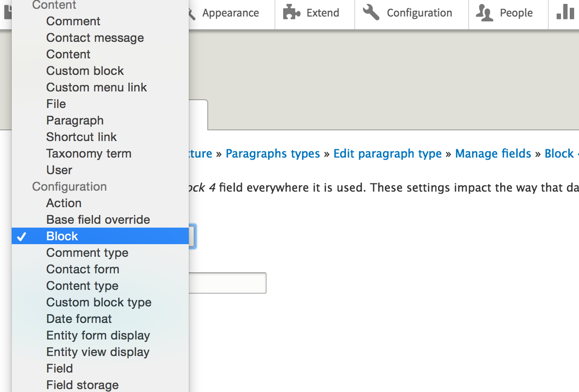579x392 pixels.
Task: Click the Reports bar chart icon
Action: click(565, 12)
